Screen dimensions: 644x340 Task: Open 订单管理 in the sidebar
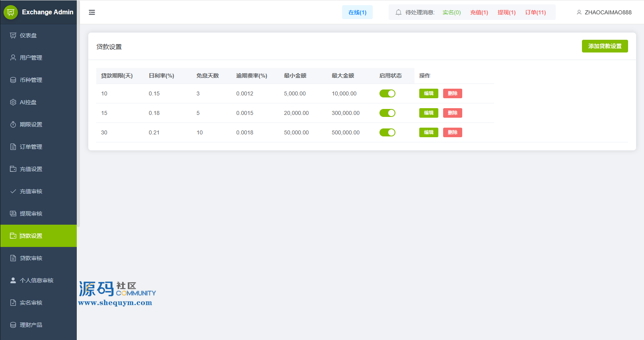click(x=31, y=147)
